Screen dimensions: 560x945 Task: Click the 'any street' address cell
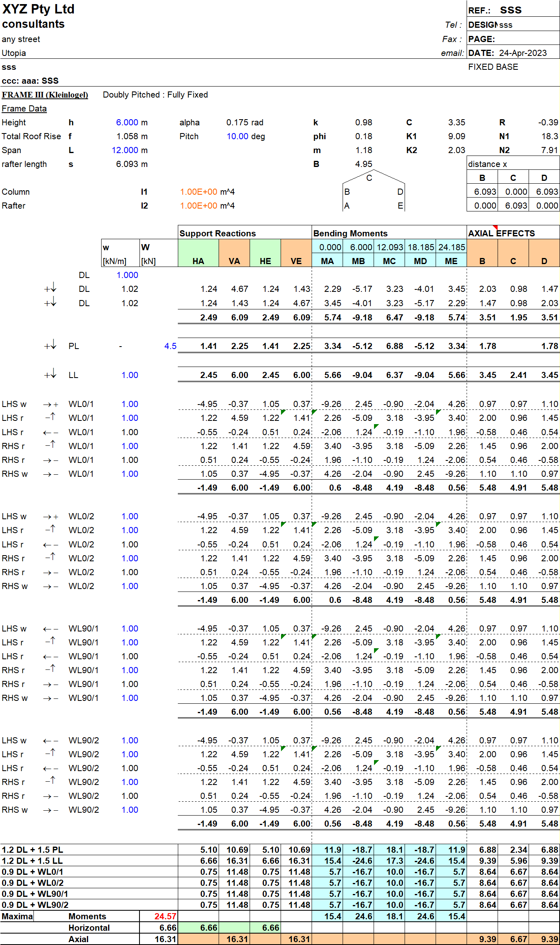21,39
